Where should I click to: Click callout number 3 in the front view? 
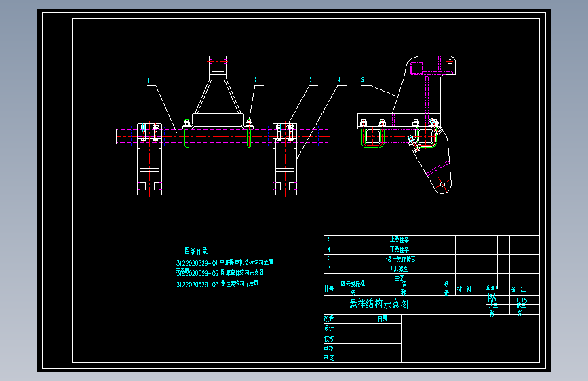pos(311,80)
